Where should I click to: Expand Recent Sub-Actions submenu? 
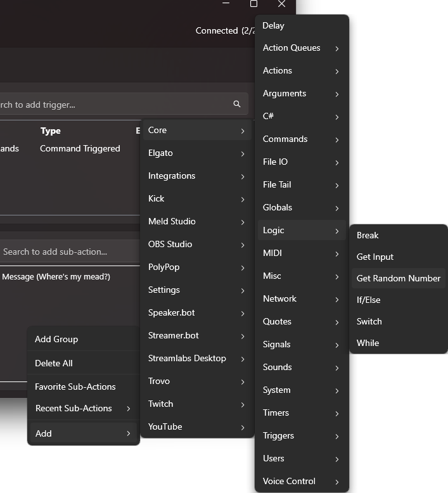pos(83,409)
